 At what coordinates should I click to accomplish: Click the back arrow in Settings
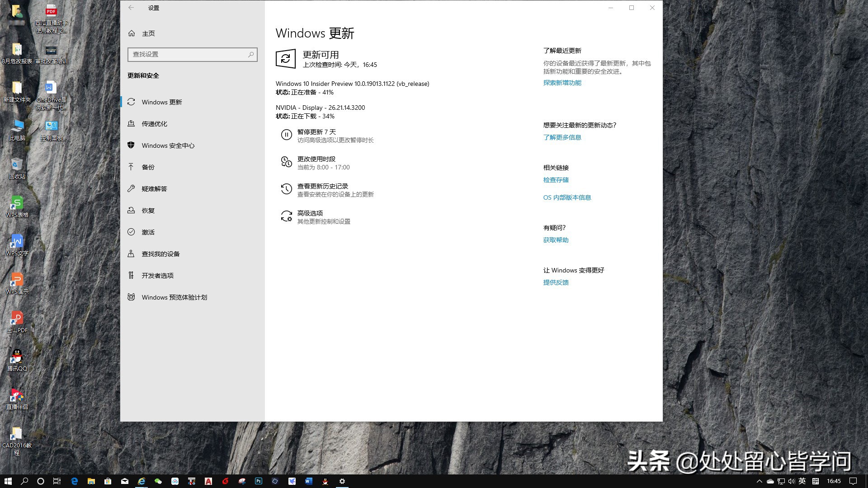tap(131, 8)
